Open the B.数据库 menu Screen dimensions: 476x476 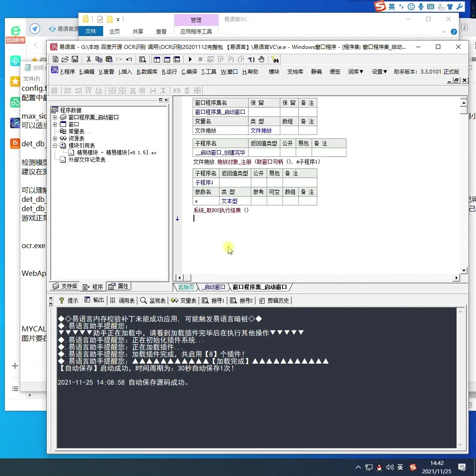147,72
